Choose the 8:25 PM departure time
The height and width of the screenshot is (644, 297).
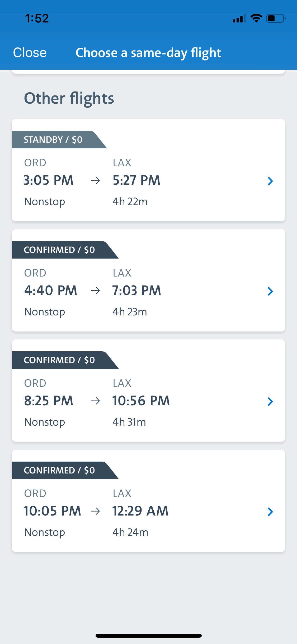click(49, 401)
